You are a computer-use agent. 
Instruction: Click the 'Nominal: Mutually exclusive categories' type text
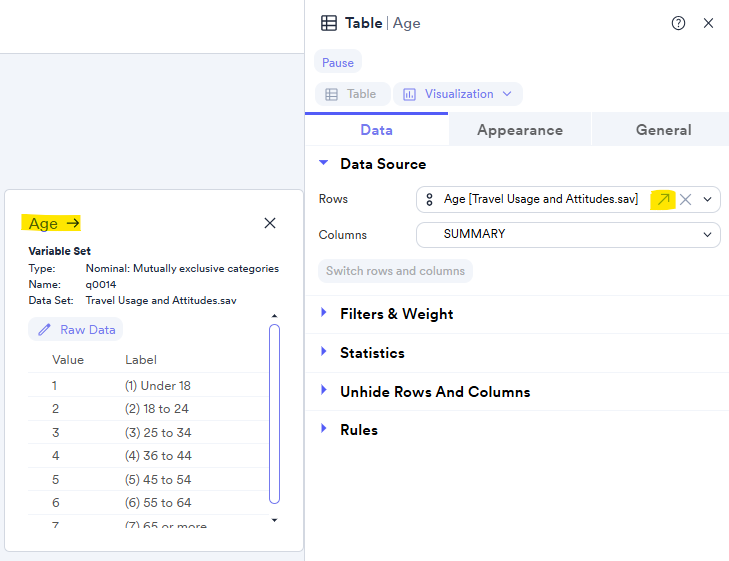coord(182,269)
